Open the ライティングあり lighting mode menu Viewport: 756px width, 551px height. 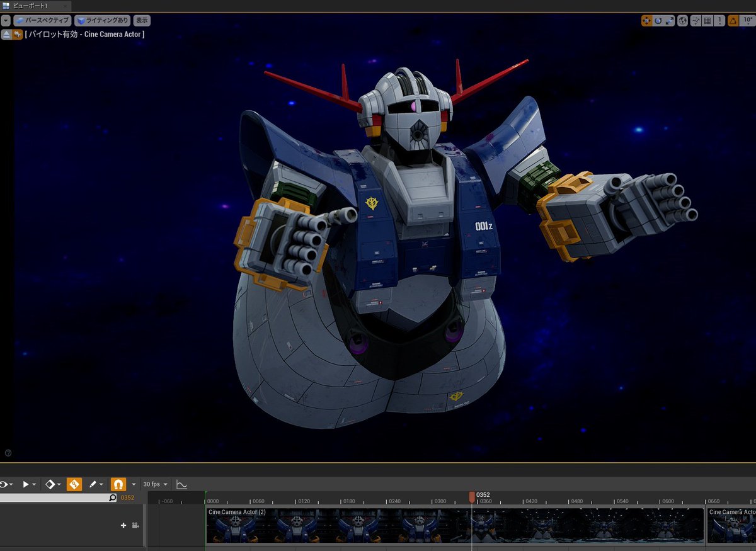tap(103, 21)
